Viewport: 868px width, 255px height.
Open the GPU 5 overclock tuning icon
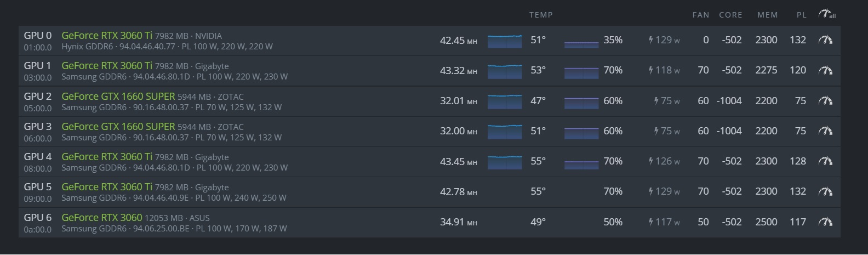tap(825, 191)
